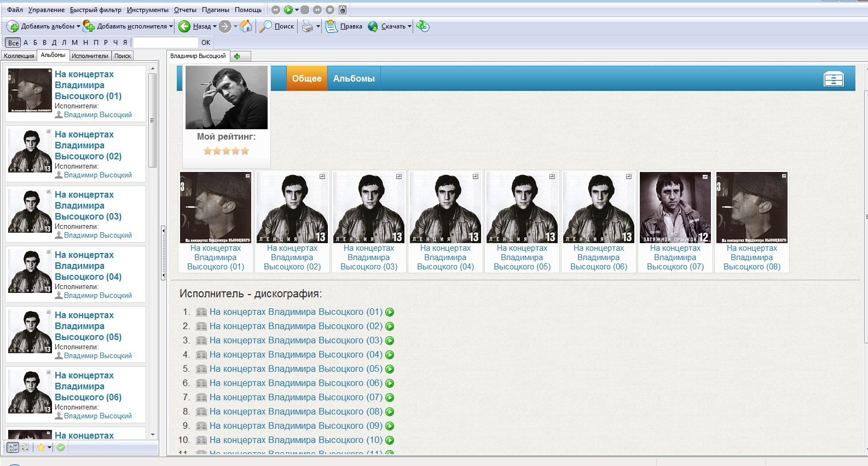The height and width of the screenshot is (466, 868).
Task: Open the Управление menu
Action: 47,10
